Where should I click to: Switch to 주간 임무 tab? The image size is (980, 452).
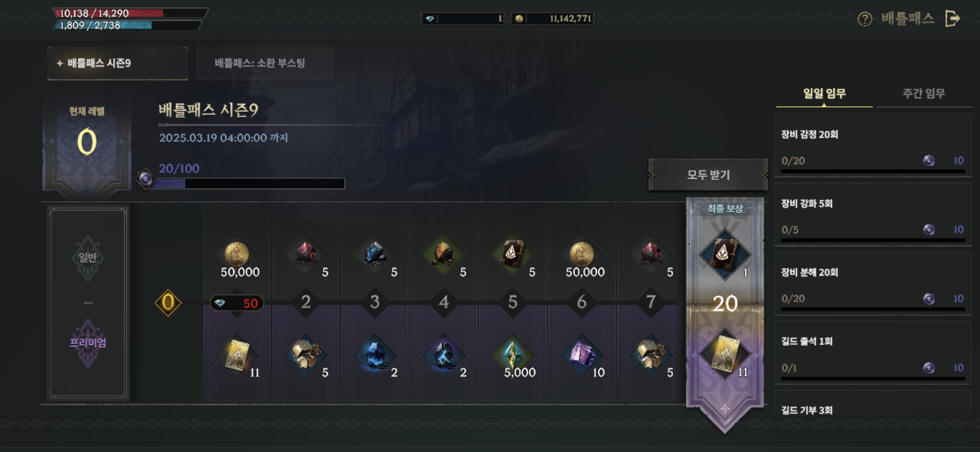coord(924,93)
